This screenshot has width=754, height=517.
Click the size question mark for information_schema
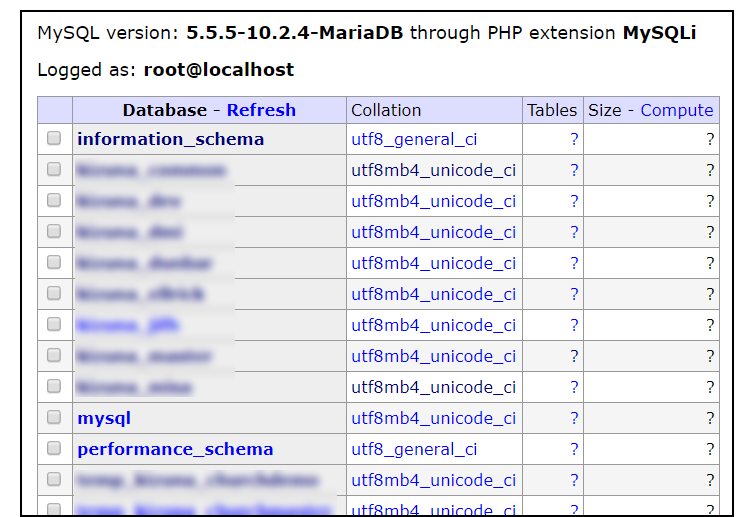tap(710, 139)
